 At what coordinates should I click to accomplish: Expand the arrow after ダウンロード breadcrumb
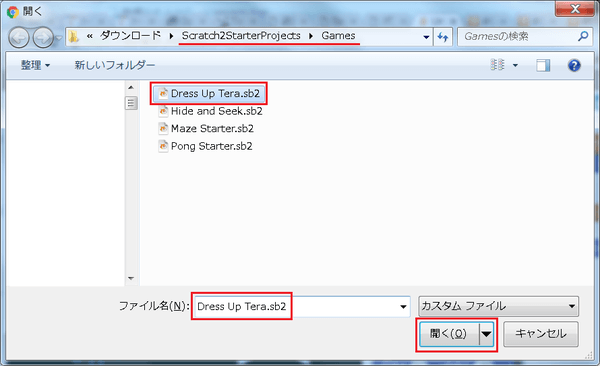tap(171, 36)
